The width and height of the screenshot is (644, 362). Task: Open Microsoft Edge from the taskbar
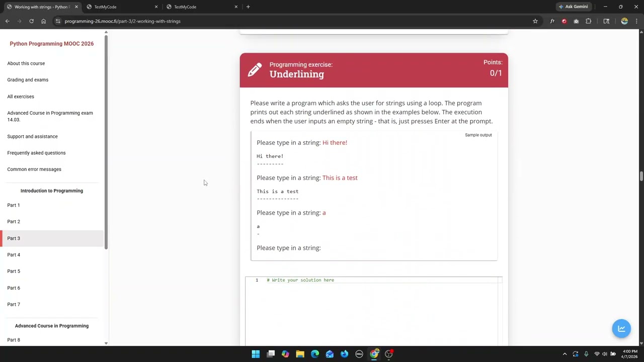(x=315, y=354)
